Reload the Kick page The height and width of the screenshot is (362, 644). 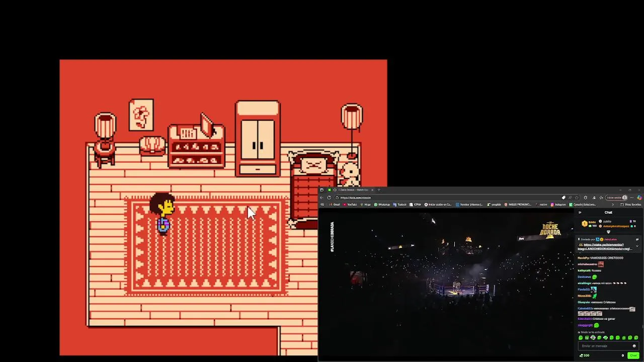[329, 198]
